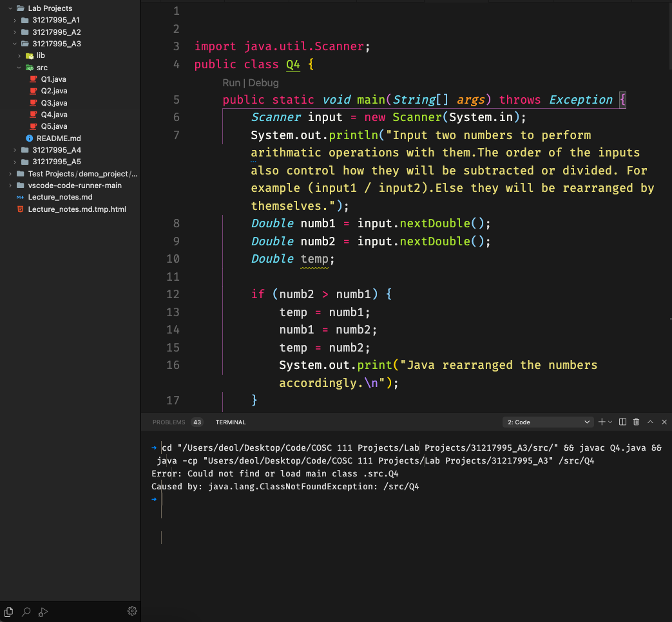Viewport: 672px width, 622px height.
Task: Expand the 31217995_A2 folder
Action: click(15, 32)
